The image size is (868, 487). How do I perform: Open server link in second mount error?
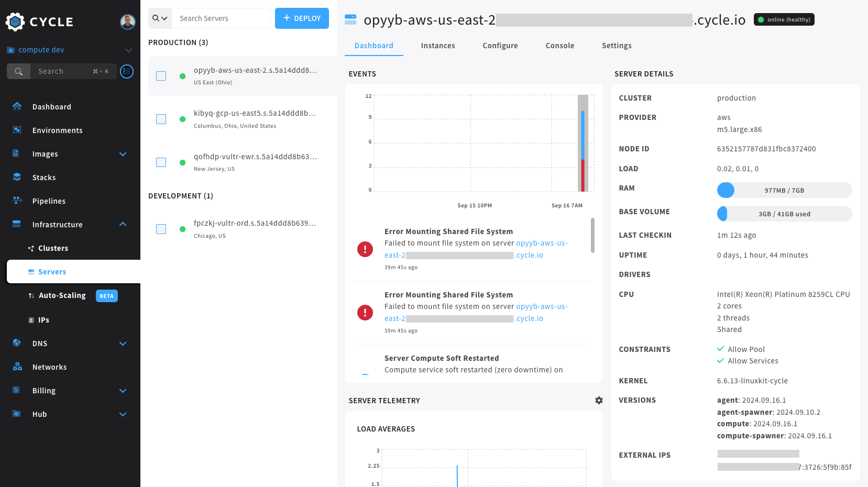coord(476,313)
